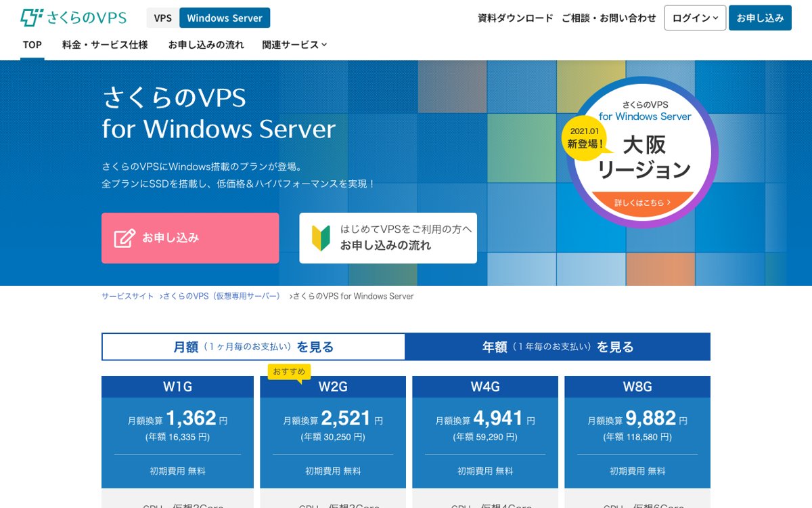Viewport: 812px width, 508px height.
Task: Select the W2G plan header
Action: (333, 387)
